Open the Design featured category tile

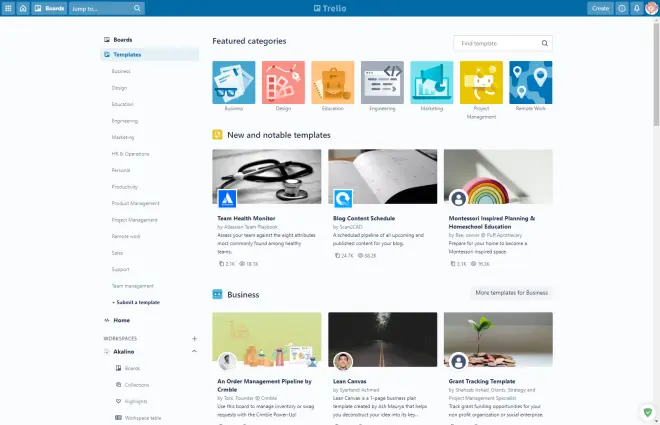(x=283, y=82)
